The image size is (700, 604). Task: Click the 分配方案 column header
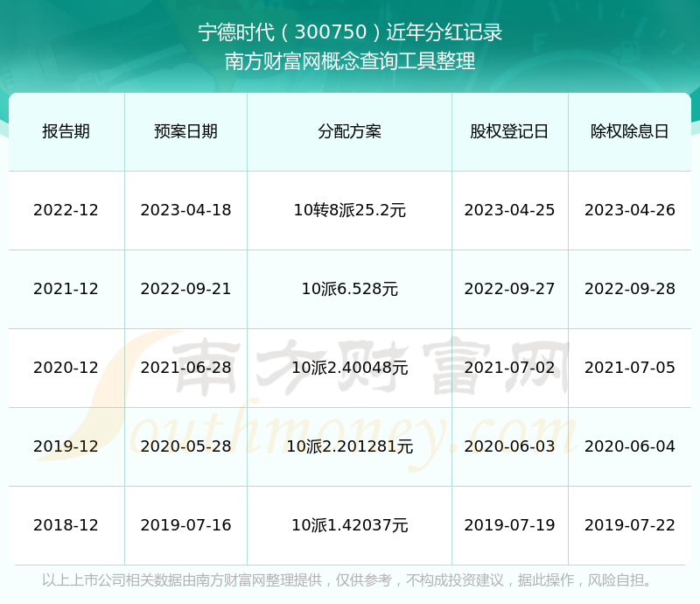(x=349, y=131)
